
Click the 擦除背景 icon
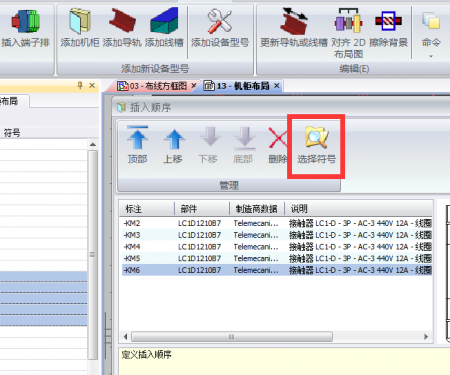(388, 21)
